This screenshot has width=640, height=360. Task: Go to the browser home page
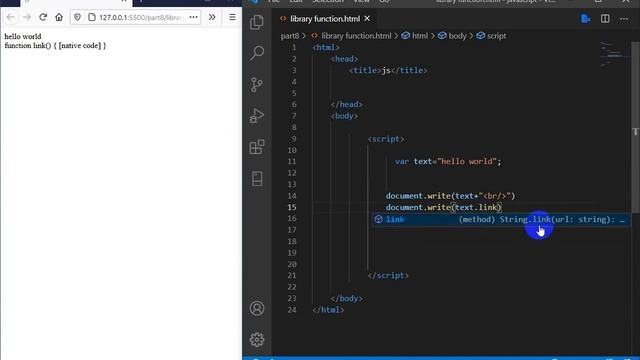click(x=59, y=17)
